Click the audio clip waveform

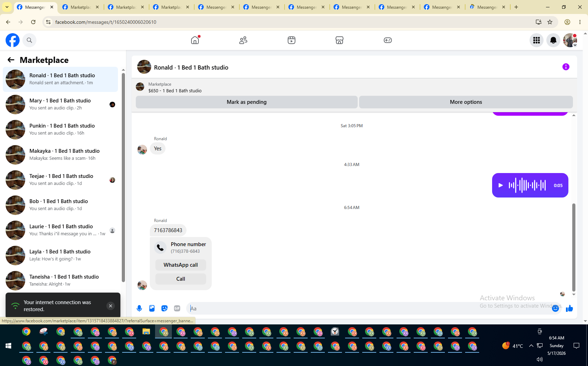[x=527, y=185]
